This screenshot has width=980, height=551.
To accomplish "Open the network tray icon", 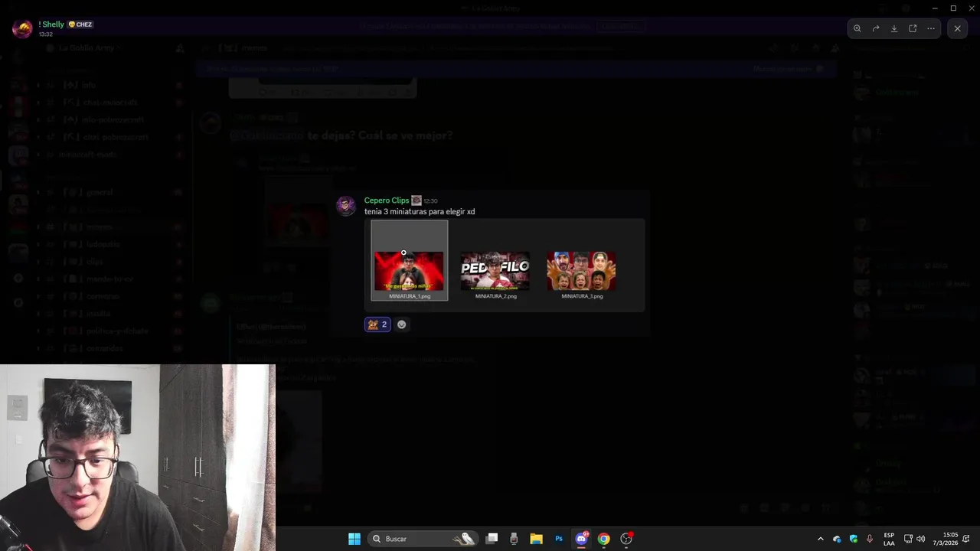I will pos(908,539).
